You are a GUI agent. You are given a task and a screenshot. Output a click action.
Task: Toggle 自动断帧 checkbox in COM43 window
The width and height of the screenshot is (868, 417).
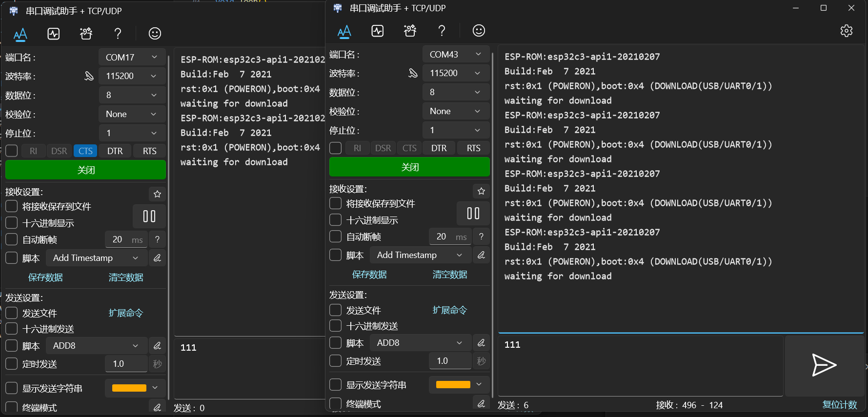click(x=336, y=237)
